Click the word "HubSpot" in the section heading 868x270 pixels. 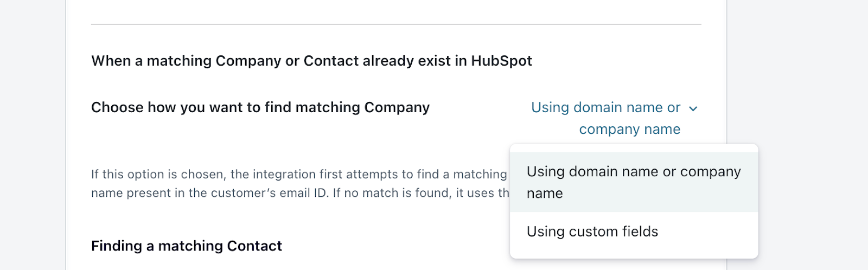click(501, 61)
